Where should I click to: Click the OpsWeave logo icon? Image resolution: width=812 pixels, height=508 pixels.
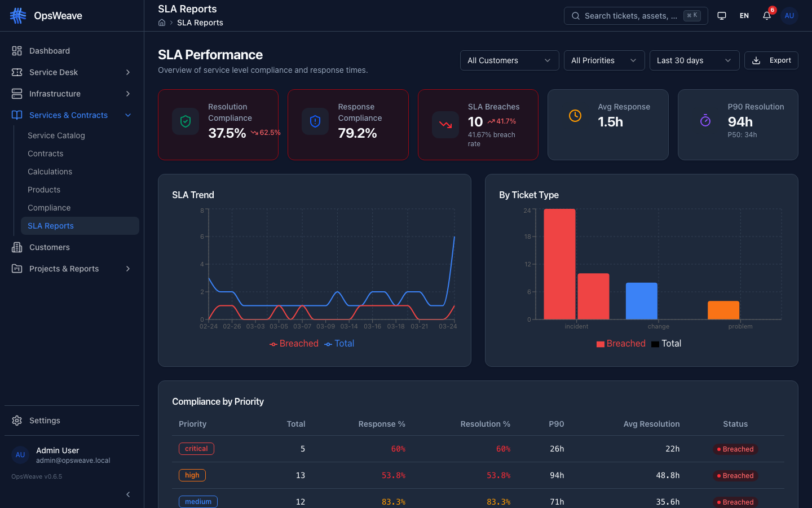pyautogui.click(x=18, y=16)
